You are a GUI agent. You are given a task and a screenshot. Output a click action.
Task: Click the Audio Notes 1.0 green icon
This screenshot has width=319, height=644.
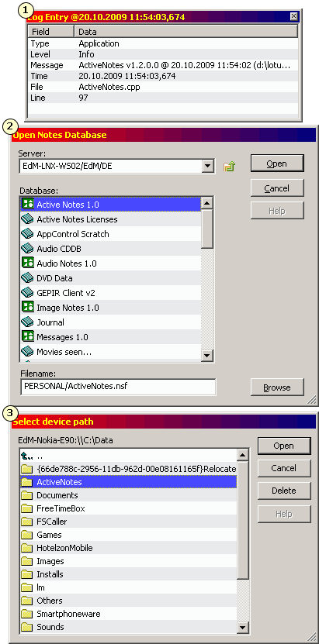pos(27,263)
